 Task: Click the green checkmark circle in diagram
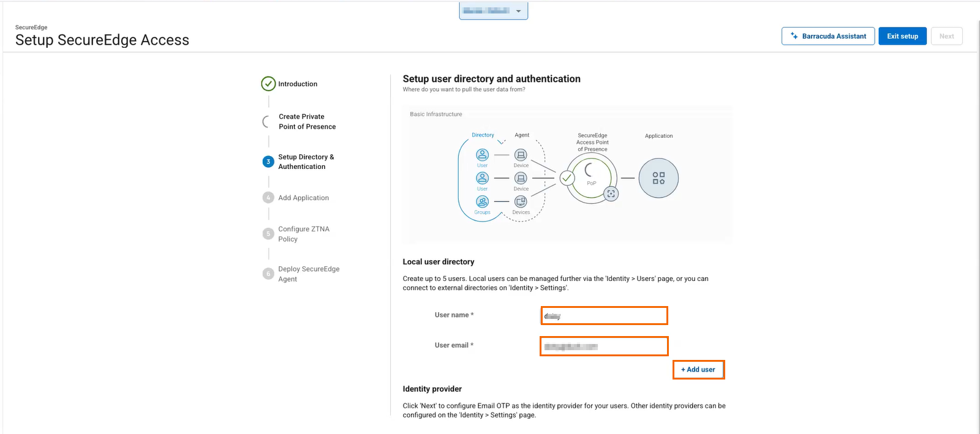point(567,178)
